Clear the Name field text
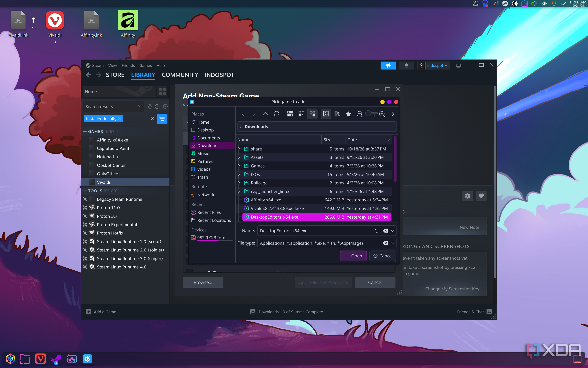Screen dimensions: 588x368 tap(385, 230)
